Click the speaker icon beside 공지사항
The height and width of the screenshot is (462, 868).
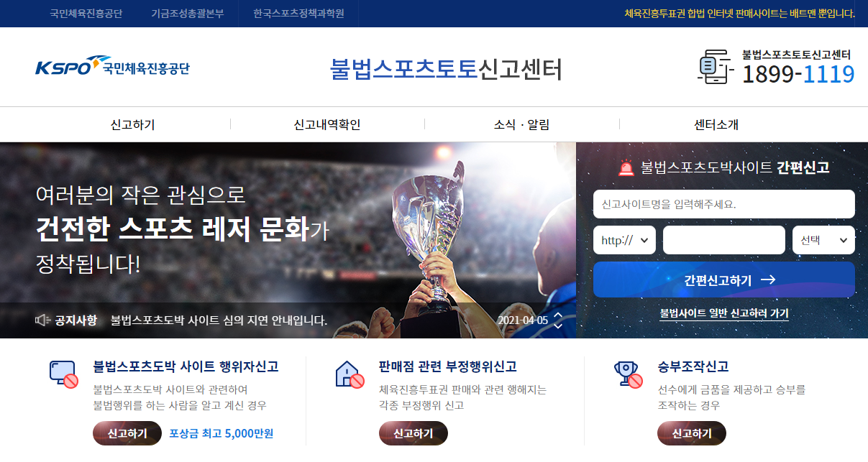[x=43, y=320]
